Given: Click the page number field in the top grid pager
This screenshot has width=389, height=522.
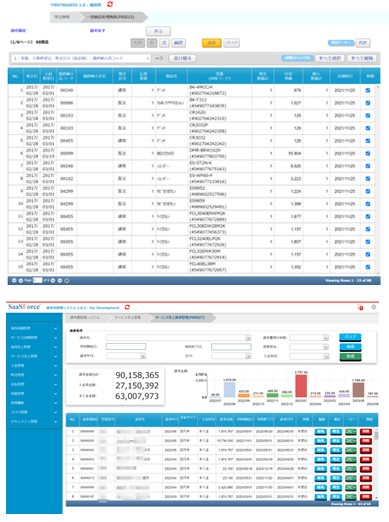Looking at the screenshot, I should coord(37,280).
